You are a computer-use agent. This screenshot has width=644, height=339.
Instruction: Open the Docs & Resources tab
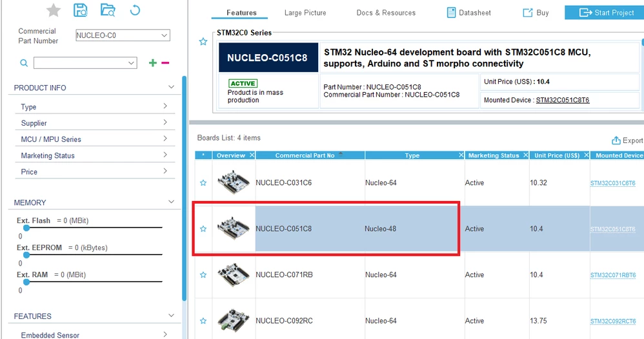(x=386, y=13)
